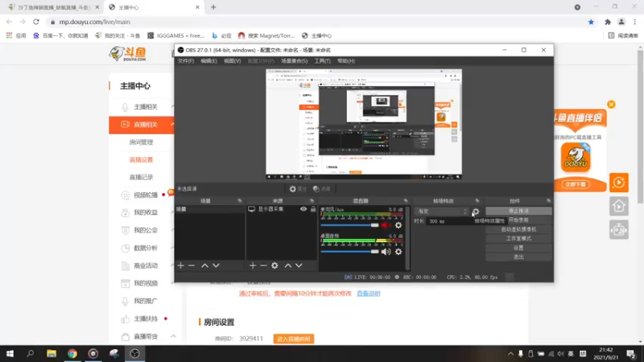Open the 查看说明 link on the Douyu page
Image resolution: width=644 pixels, height=362 pixels.
pyautogui.click(x=369, y=294)
